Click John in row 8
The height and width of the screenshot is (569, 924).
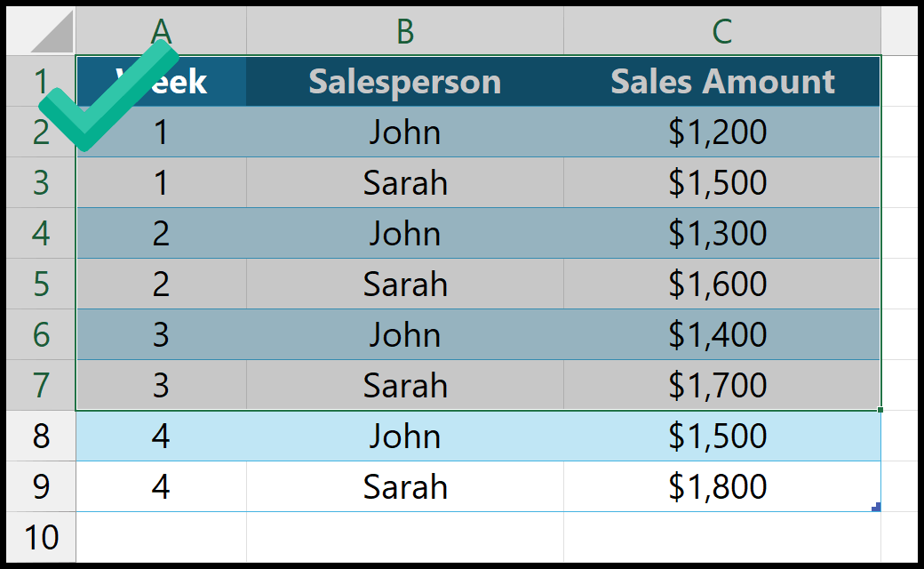coord(405,436)
